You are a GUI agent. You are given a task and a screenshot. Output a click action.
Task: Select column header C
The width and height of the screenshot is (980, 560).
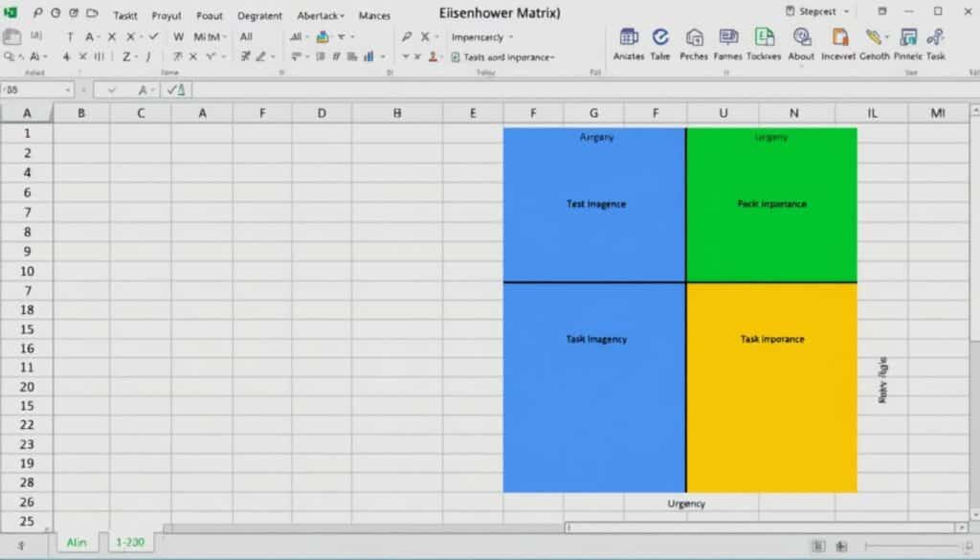point(141,113)
